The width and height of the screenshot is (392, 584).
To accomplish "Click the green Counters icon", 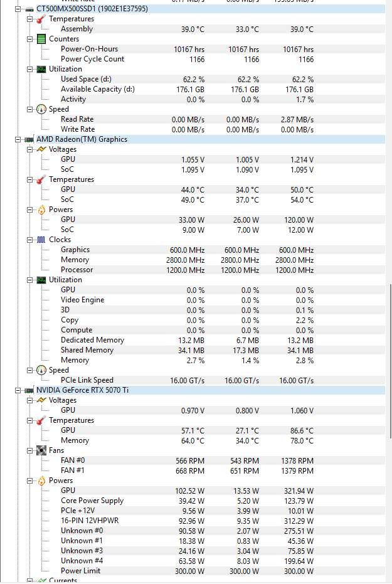I will coord(41,39).
